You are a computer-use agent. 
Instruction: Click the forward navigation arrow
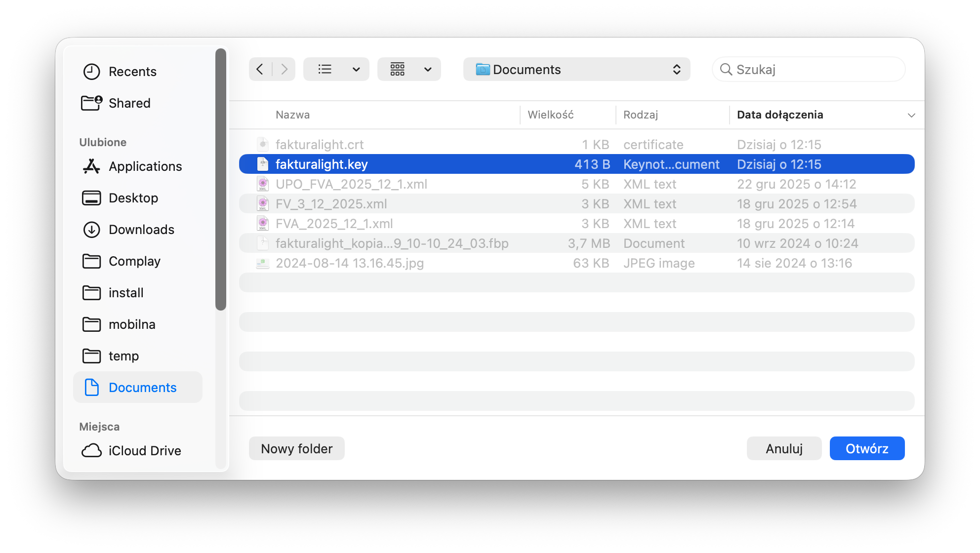click(x=284, y=69)
